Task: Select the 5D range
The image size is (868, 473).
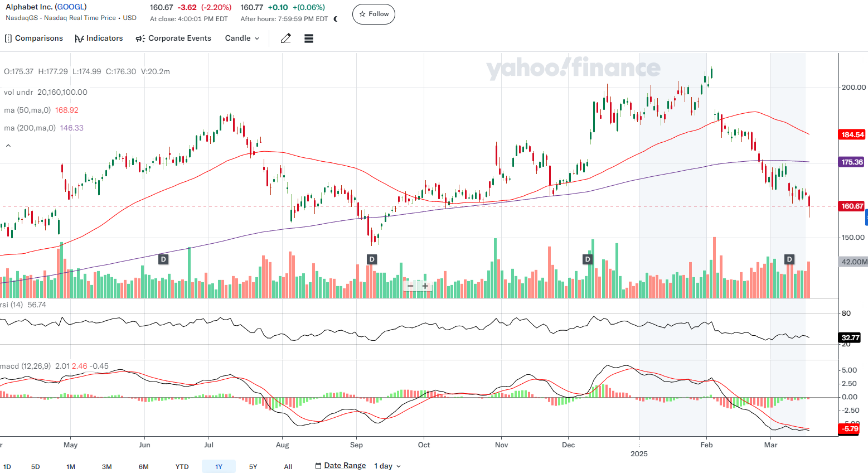Action: coord(36,467)
